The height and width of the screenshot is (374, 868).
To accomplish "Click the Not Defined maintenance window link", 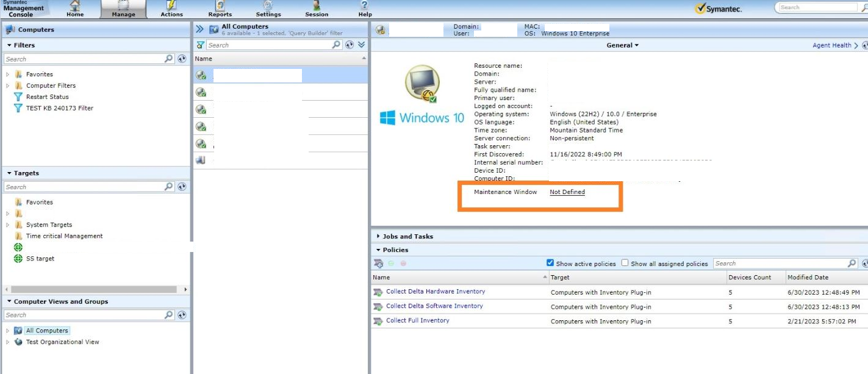I will click(567, 192).
